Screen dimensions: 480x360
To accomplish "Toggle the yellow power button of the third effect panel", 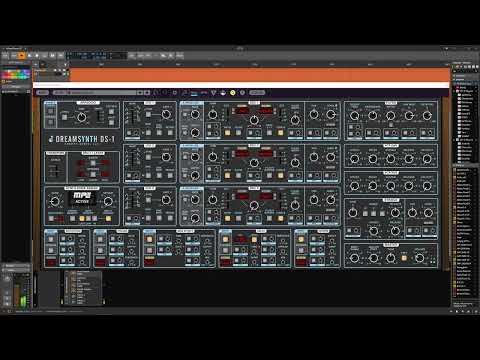I will click(x=149, y=239).
